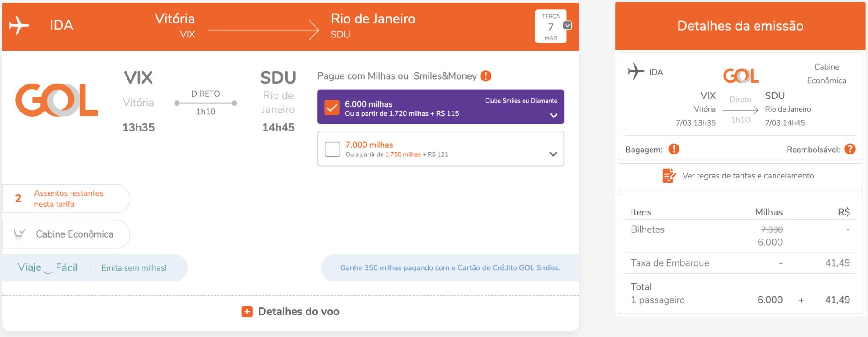868x337 pixels.
Task: Check the 7.000 milhas fare checkbox
Action: 332,149
